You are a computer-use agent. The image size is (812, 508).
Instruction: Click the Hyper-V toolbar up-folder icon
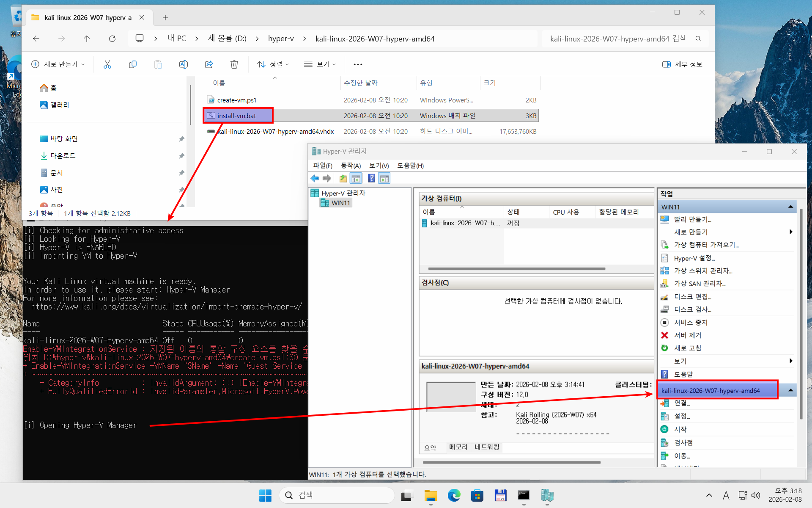[x=343, y=178]
